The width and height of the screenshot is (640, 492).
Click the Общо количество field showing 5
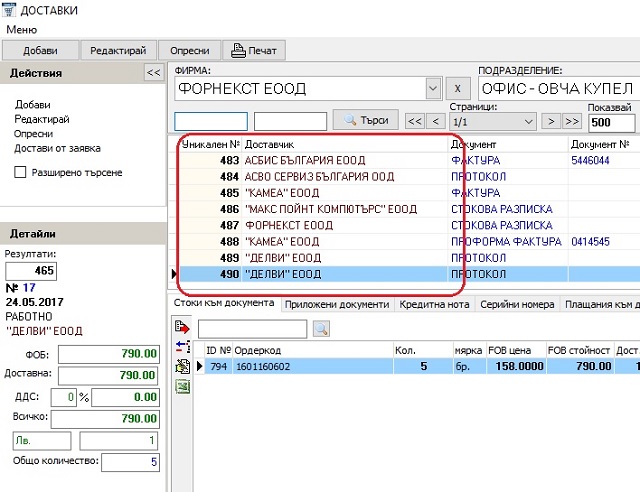coord(130,462)
